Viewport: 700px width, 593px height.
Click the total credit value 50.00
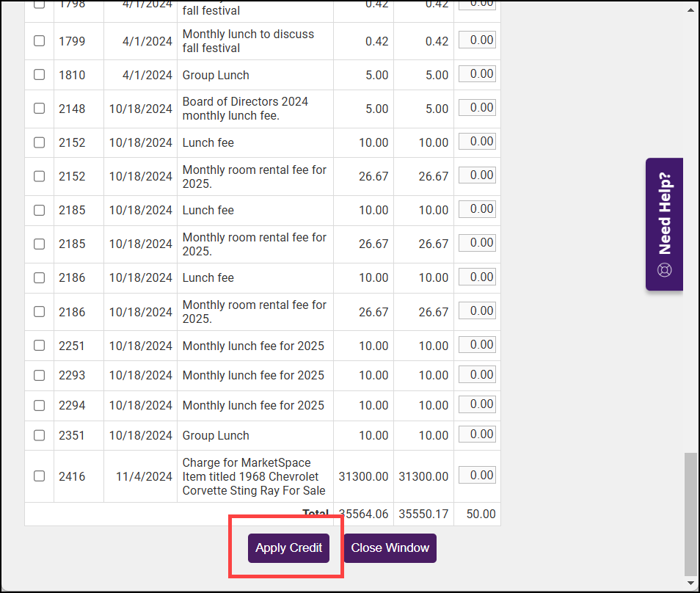tap(481, 514)
